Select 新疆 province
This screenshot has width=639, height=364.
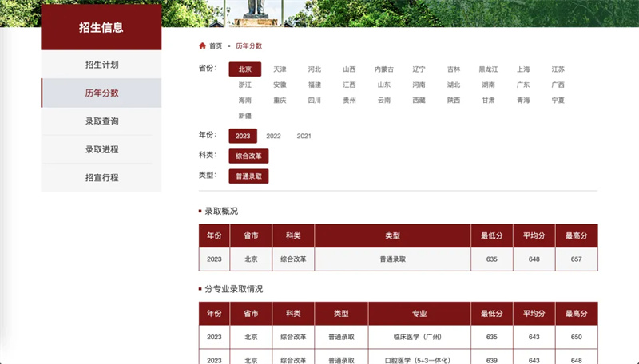click(245, 116)
